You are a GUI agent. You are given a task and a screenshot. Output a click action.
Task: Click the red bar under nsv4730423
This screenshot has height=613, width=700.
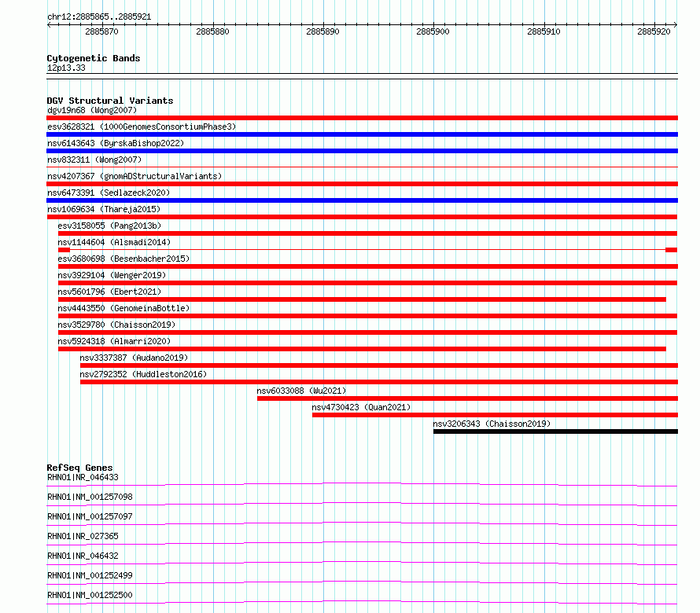495,415
